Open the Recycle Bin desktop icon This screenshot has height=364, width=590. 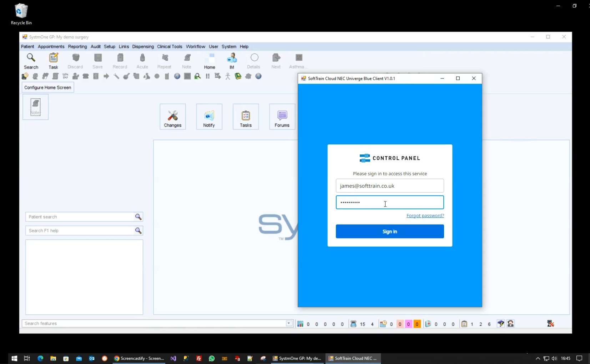click(x=21, y=14)
